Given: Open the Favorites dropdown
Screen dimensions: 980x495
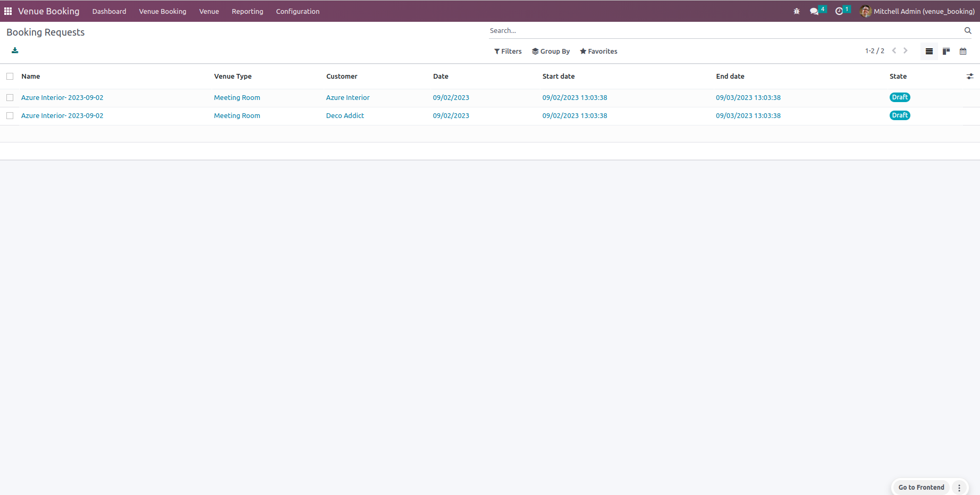Looking at the screenshot, I should (599, 52).
